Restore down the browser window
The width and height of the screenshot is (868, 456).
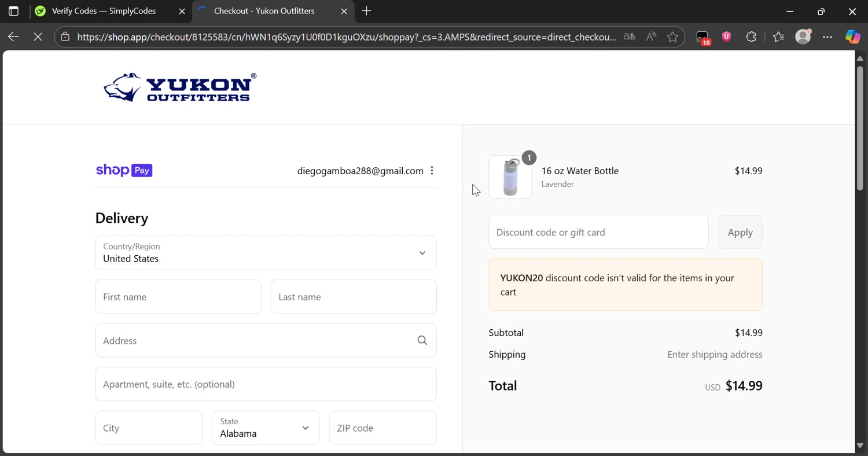821,11
